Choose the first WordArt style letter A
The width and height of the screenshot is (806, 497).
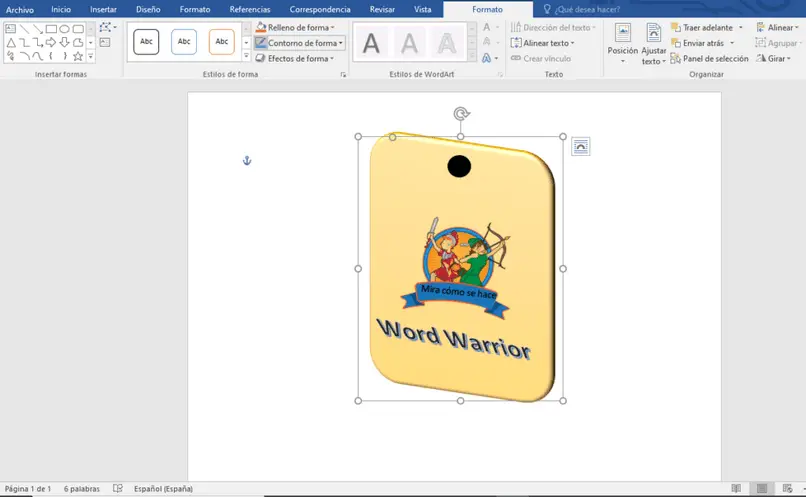tap(371, 43)
